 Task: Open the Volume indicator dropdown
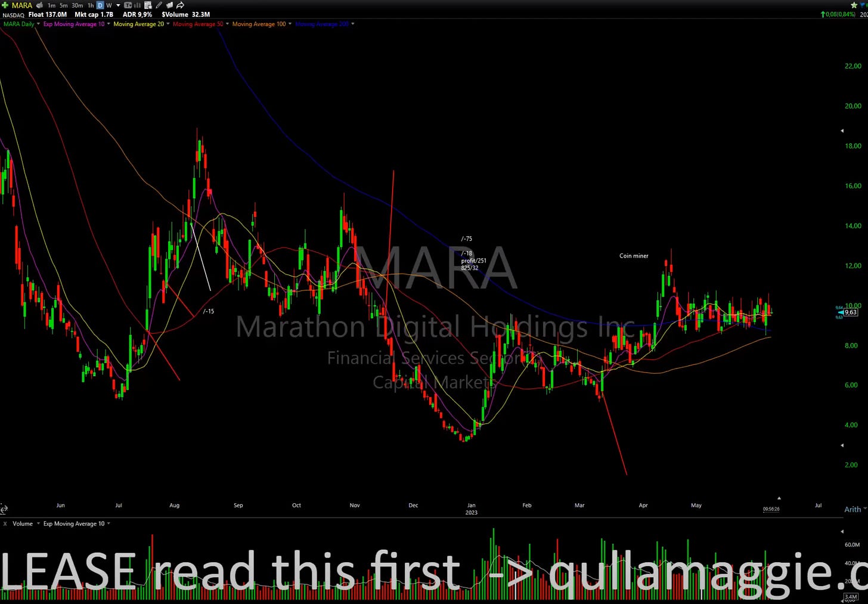coord(38,524)
